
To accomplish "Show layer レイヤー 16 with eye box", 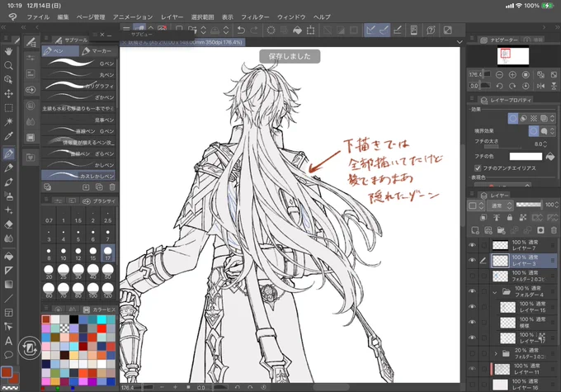I will [472, 384].
